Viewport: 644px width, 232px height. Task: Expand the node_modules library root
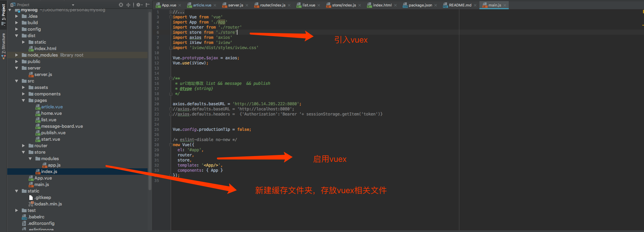tap(16, 55)
